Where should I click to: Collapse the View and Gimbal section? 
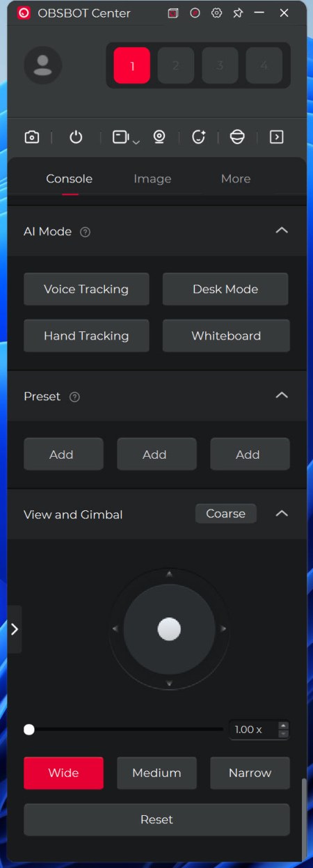point(282,513)
